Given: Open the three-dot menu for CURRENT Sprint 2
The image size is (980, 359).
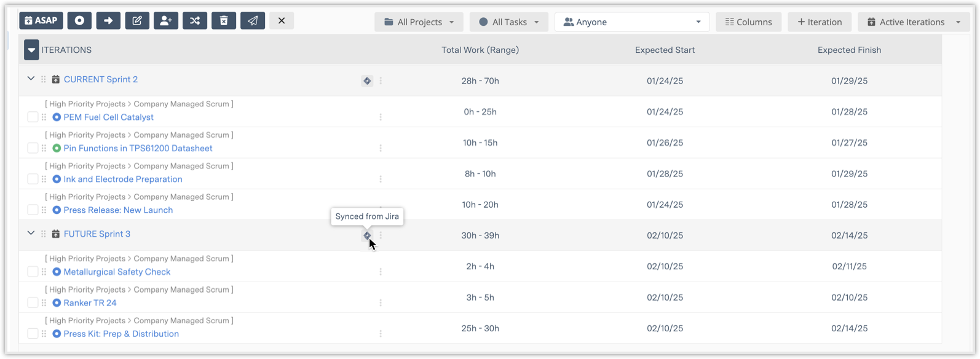Looking at the screenshot, I should tap(381, 81).
